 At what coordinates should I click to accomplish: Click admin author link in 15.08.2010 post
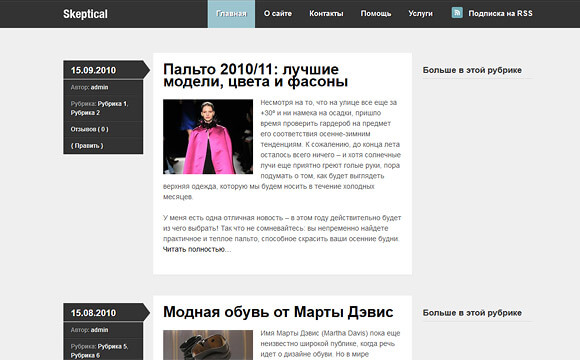pos(100,330)
